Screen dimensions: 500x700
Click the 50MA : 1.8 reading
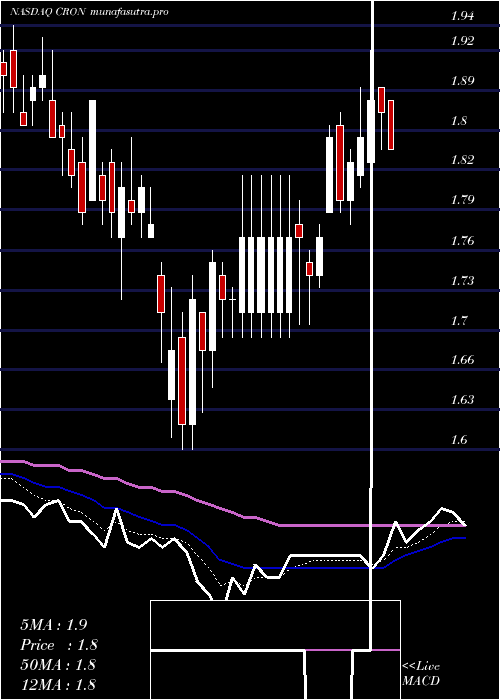58,664
